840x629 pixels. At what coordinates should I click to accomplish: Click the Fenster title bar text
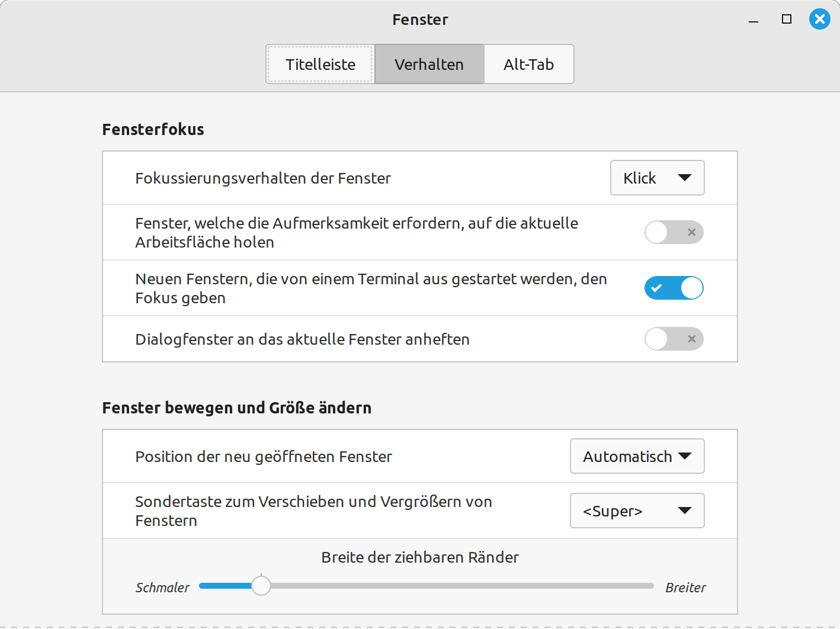[420, 20]
